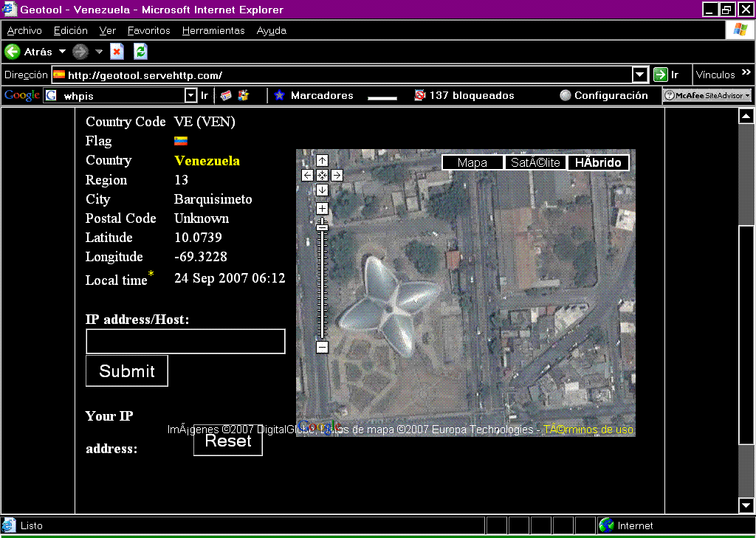756x538 pixels.
Task: Switch map to Satélite view
Action: (x=535, y=163)
